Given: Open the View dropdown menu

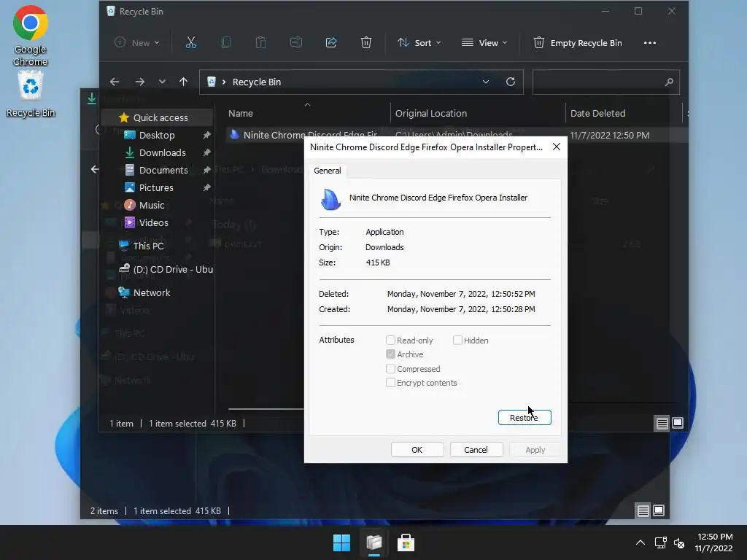Looking at the screenshot, I should pos(484,43).
